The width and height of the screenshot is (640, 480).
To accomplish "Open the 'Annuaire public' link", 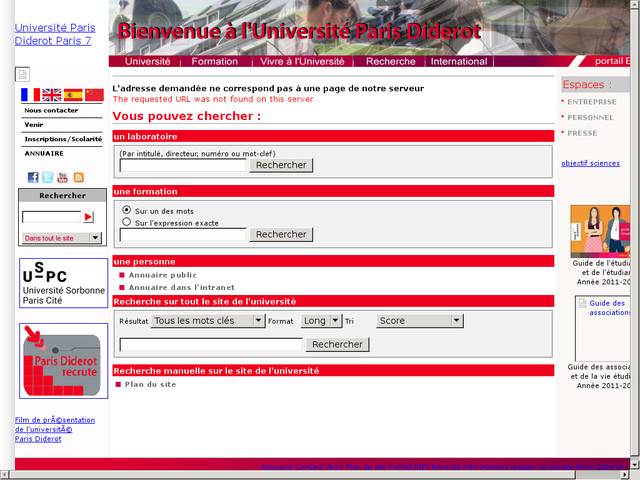I will point(162,275).
